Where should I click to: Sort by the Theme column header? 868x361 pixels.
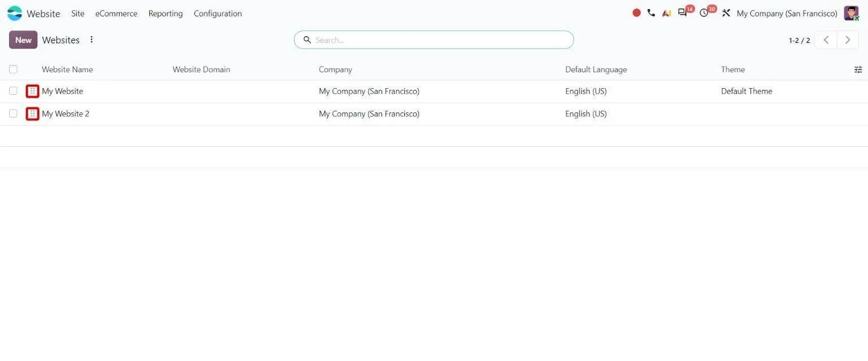(733, 69)
